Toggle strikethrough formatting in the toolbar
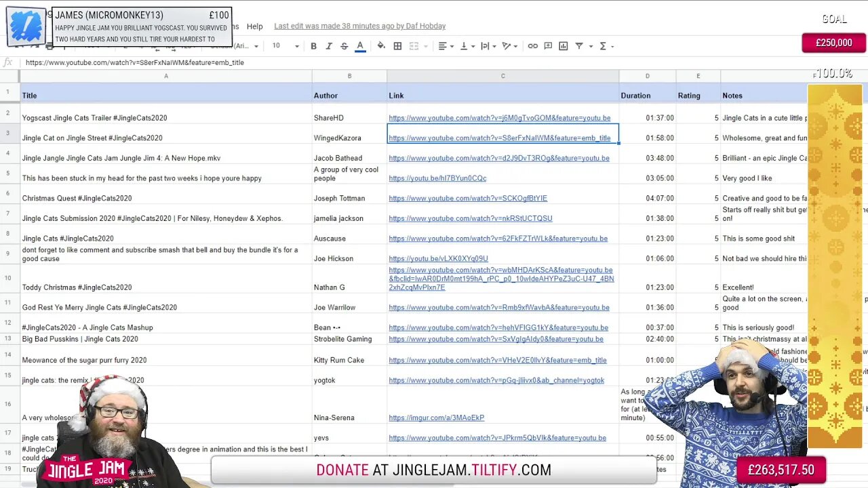The image size is (868, 488). [344, 46]
